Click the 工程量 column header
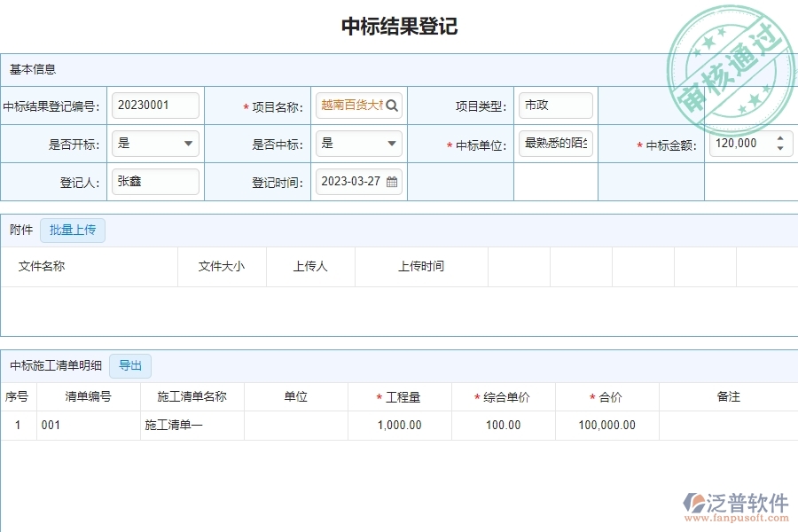This screenshot has width=798, height=532. pos(405,396)
